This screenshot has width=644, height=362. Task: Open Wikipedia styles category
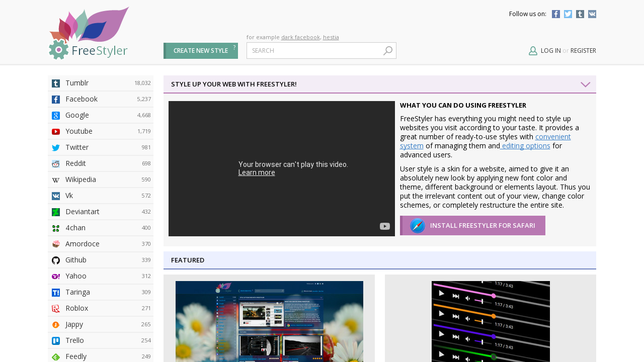point(101,179)
